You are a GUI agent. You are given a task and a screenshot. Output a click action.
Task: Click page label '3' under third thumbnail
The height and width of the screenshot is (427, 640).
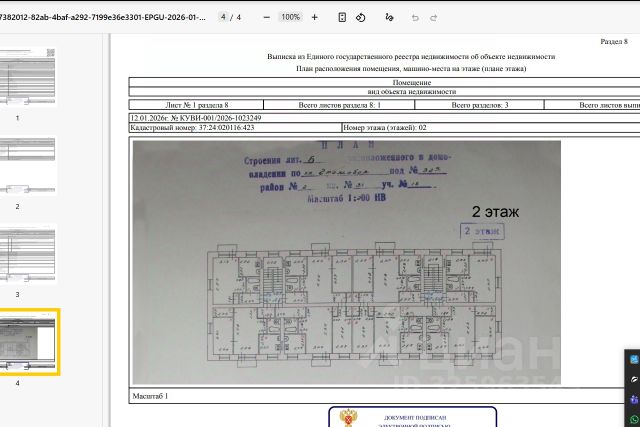(x=17, y=294)
